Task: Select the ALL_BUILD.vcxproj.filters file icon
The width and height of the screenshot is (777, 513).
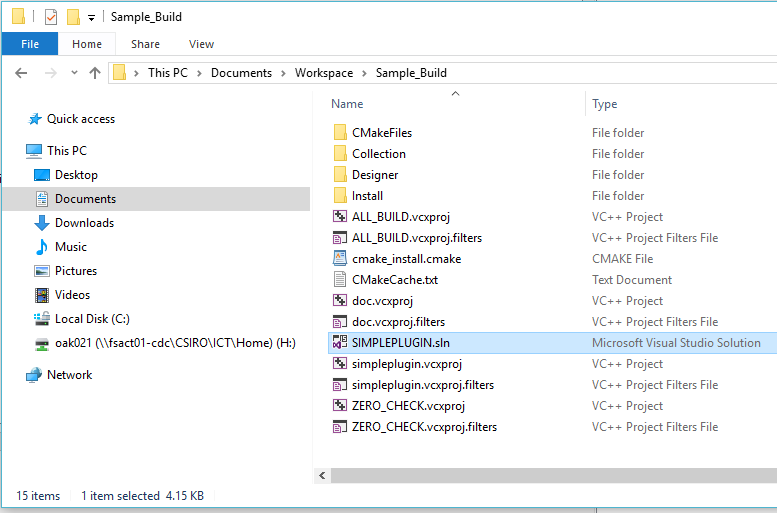Action: click(340, 238)
